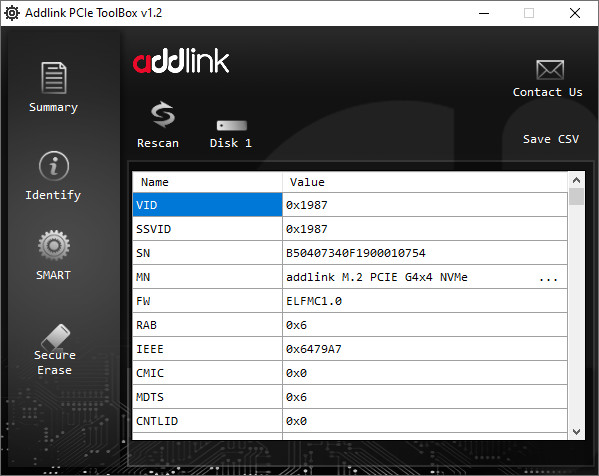Click the Value column header
Screen dimensions: 599x476
[x=425, y=182]
